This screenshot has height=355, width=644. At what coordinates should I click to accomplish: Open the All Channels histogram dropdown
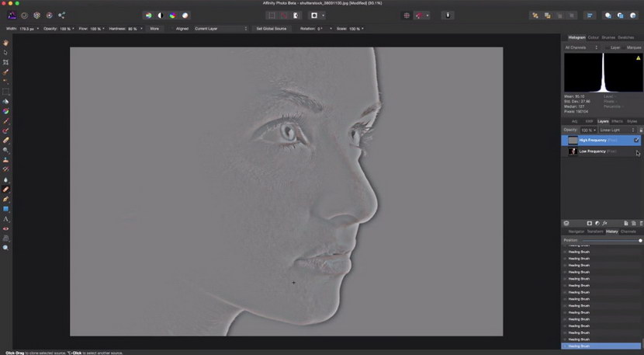tap(581, 47)
